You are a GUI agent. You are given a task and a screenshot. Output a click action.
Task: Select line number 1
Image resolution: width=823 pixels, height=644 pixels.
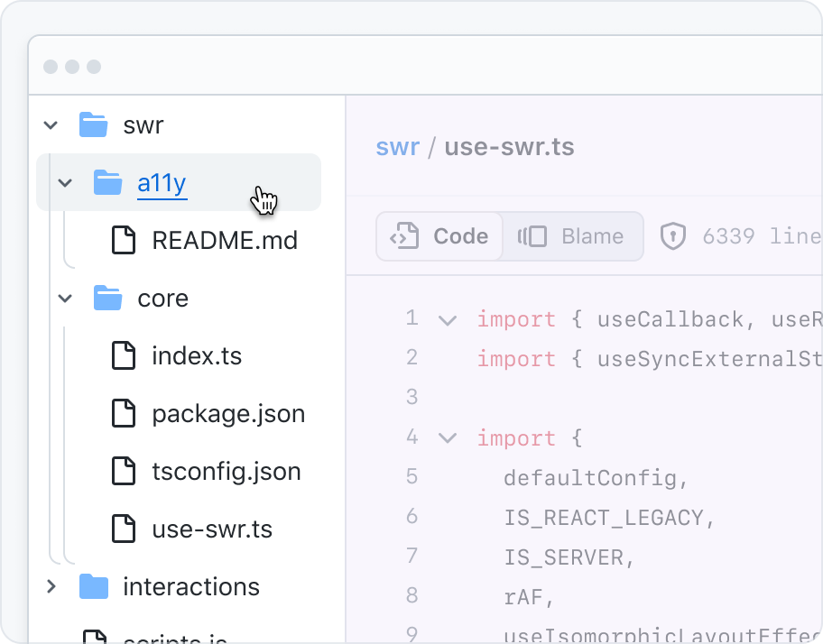tap(412, 317)
